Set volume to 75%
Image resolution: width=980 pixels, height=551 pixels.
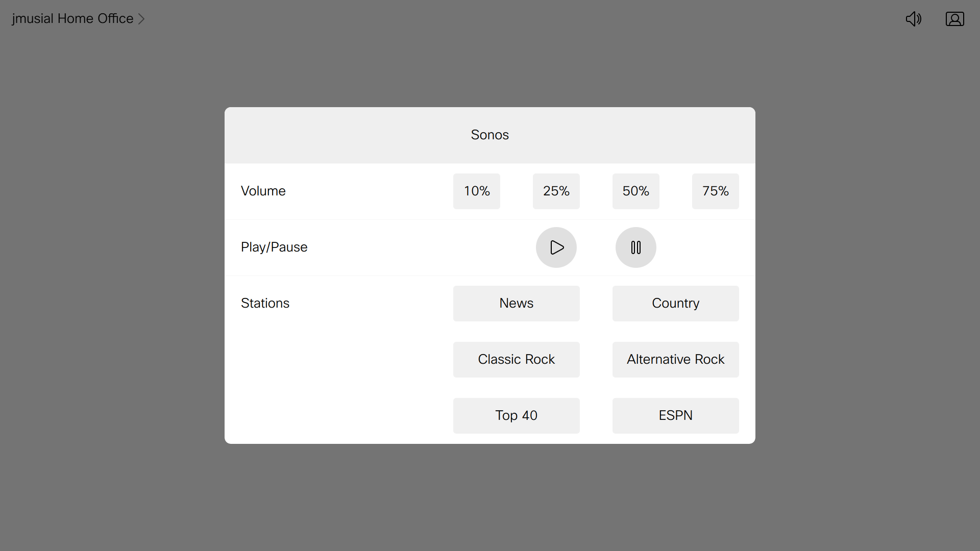(716, 191)
